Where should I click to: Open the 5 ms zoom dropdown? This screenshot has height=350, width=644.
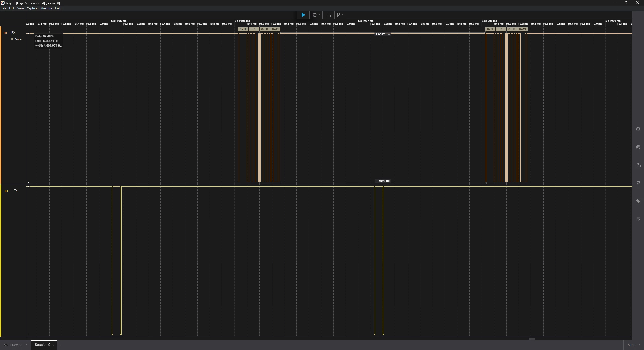634,345
